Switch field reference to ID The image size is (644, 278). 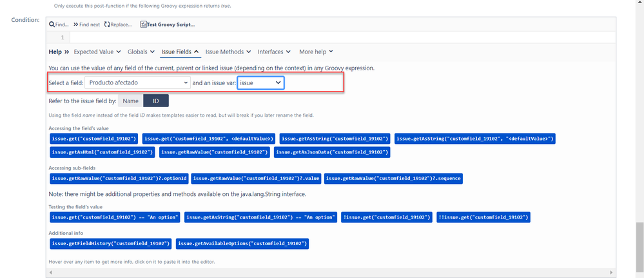click(x=155, y=101)
